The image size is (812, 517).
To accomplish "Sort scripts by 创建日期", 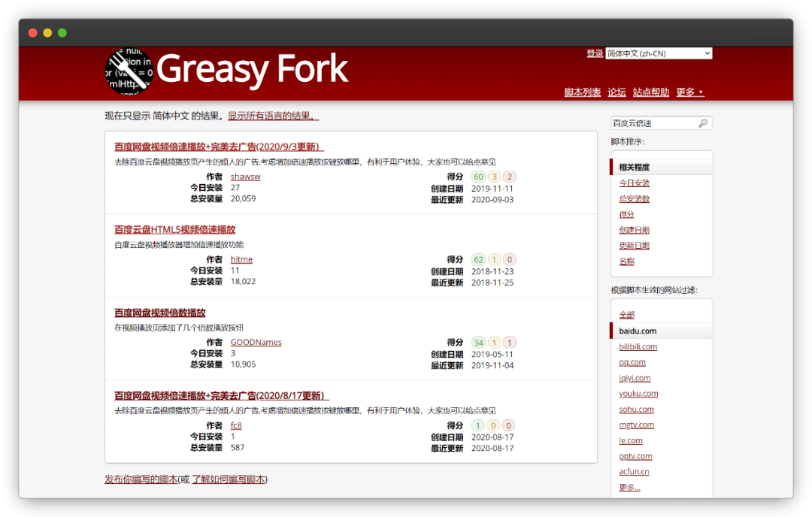I will 634,230.
